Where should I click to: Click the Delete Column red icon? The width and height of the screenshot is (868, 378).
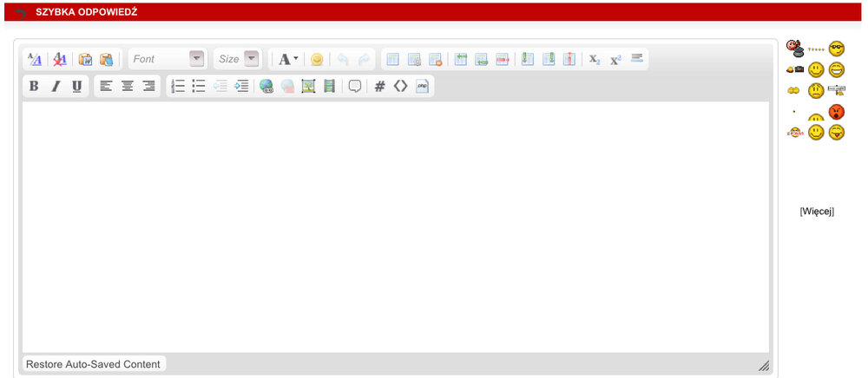569,59
